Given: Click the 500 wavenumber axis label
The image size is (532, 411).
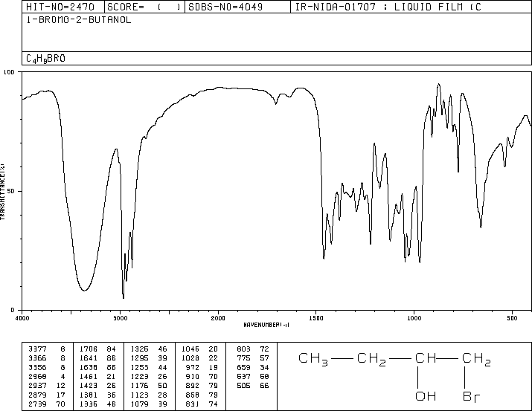Looking at the screenshot, I should [x=512, y=318].
